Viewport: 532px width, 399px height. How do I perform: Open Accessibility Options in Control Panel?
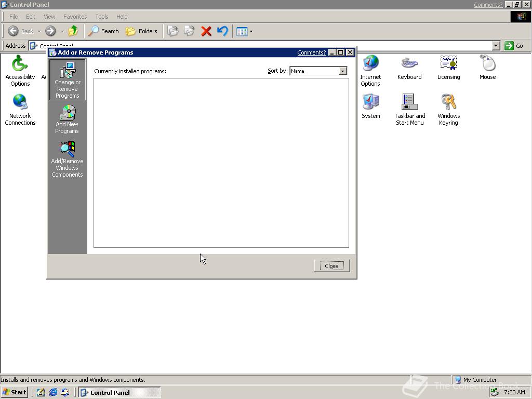[x=20, y=71]
